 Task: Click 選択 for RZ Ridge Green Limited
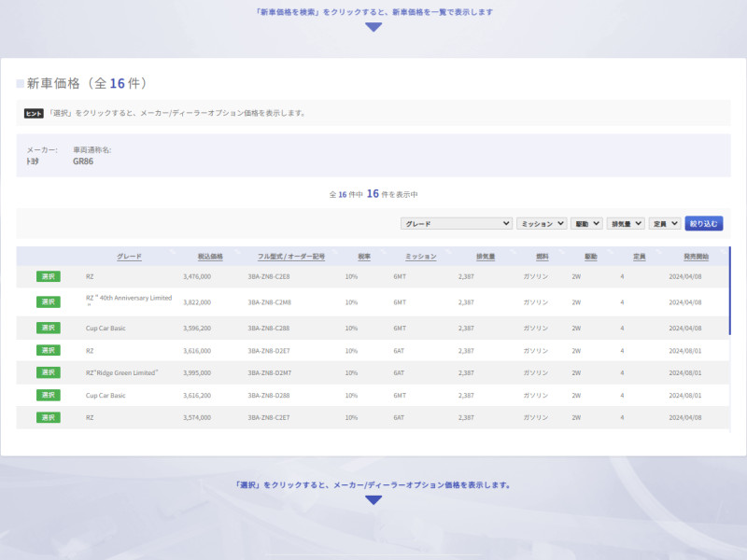(x=49, y=372)
